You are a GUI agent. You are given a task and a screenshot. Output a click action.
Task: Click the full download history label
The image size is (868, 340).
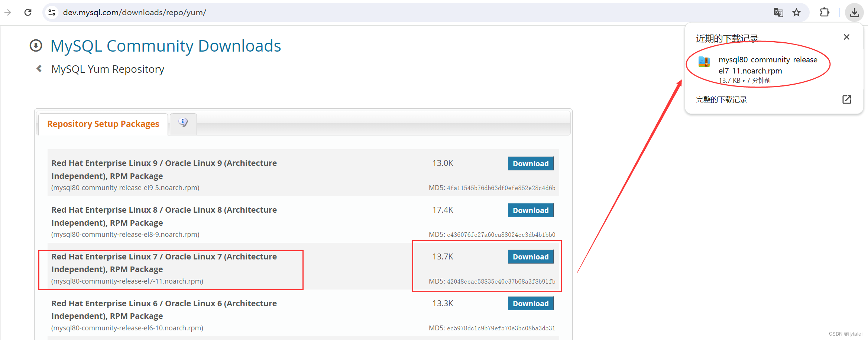(721, 99)
